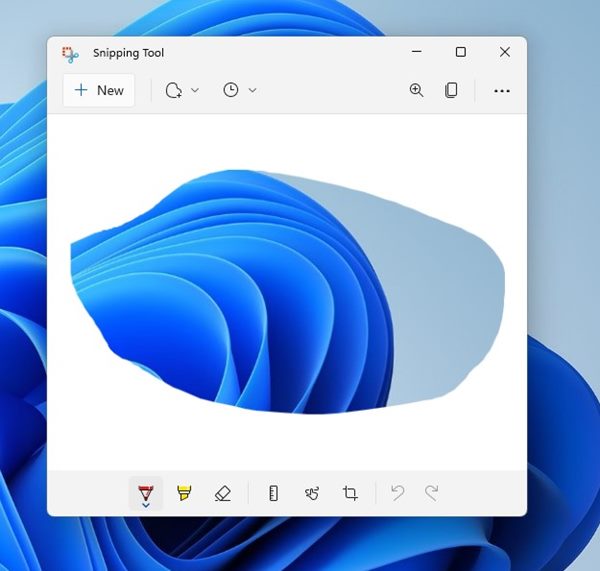Screen dimensions: 600x571
Task: Click the New snip button
Action: pyautogui.click(x=98, y=90)
